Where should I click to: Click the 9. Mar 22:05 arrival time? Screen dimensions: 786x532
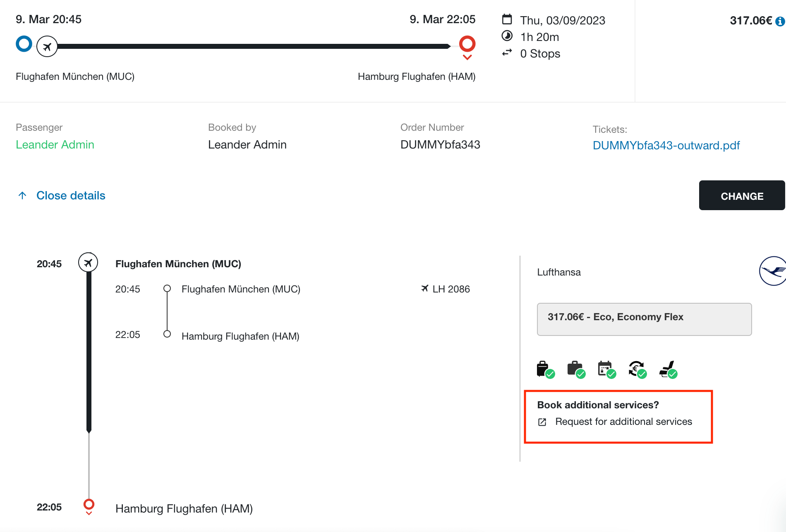click(443, 19)
